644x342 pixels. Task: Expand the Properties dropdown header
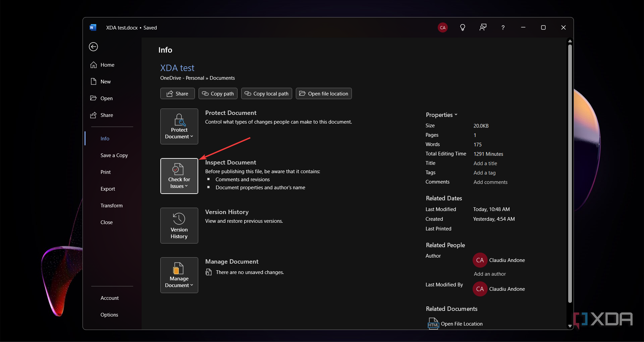pyautogui.click(x=441, y=115)
